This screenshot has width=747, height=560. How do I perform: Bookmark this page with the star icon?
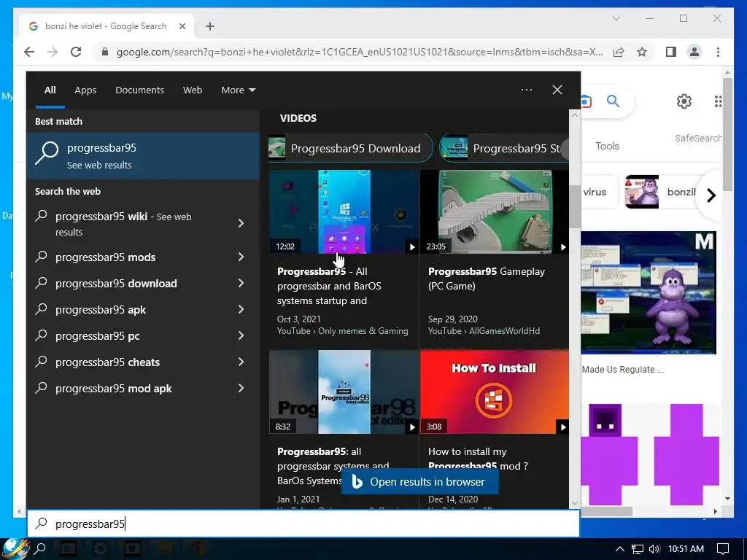click(642, 52)
